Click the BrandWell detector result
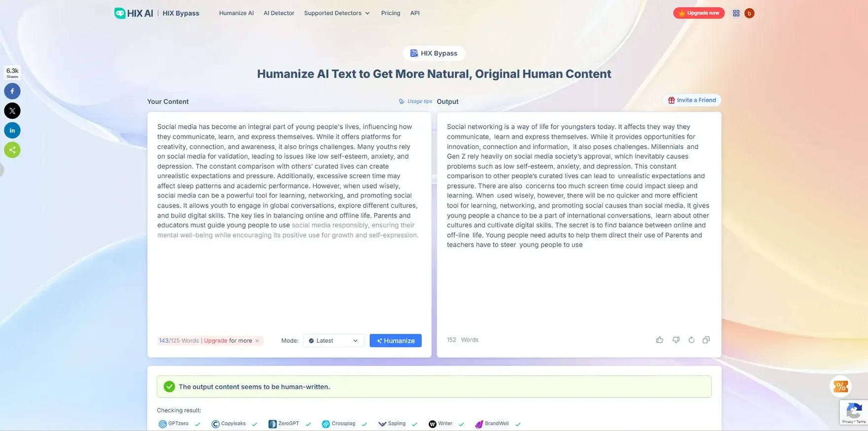 498,424
